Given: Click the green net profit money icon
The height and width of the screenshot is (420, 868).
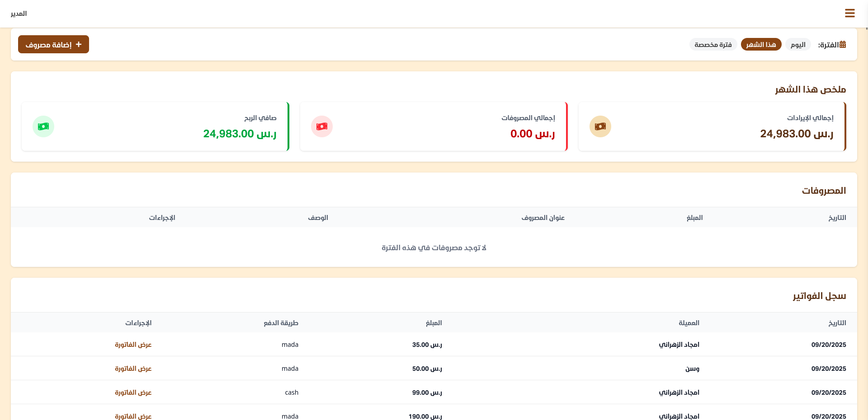Looking at the screenshot, I should [43, 126].
